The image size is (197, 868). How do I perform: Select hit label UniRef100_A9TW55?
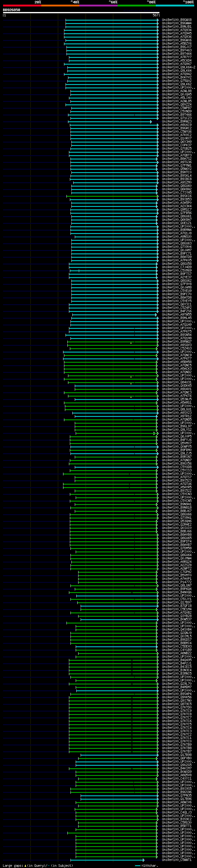pyautogui.click(x=177, y=315)
